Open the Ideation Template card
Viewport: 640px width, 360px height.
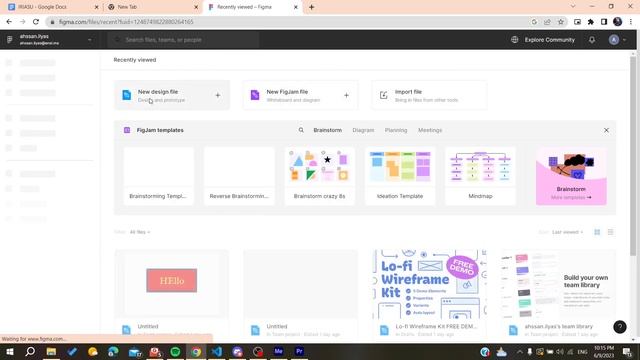tap(400, 176)
